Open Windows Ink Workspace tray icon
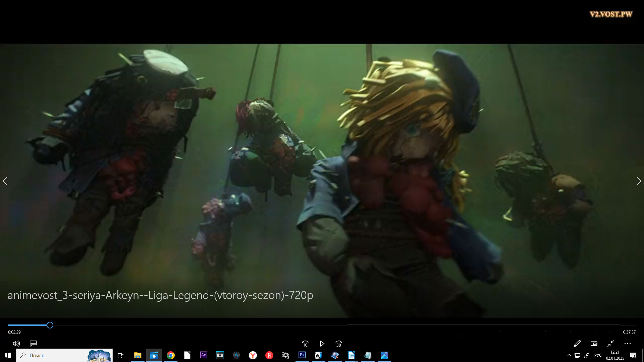Image resolution: width=644 pixels, height=362 pixels. [587, 355]
